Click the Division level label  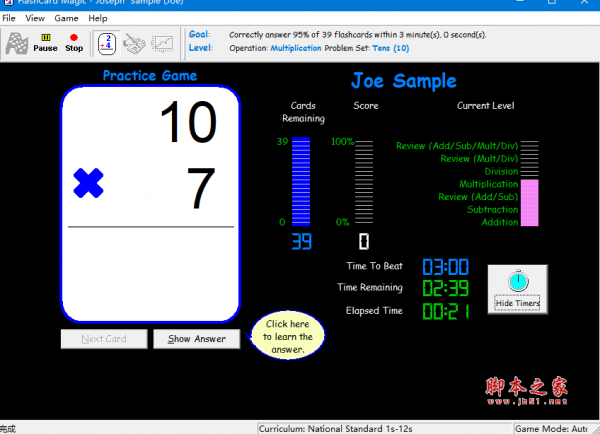501,171
